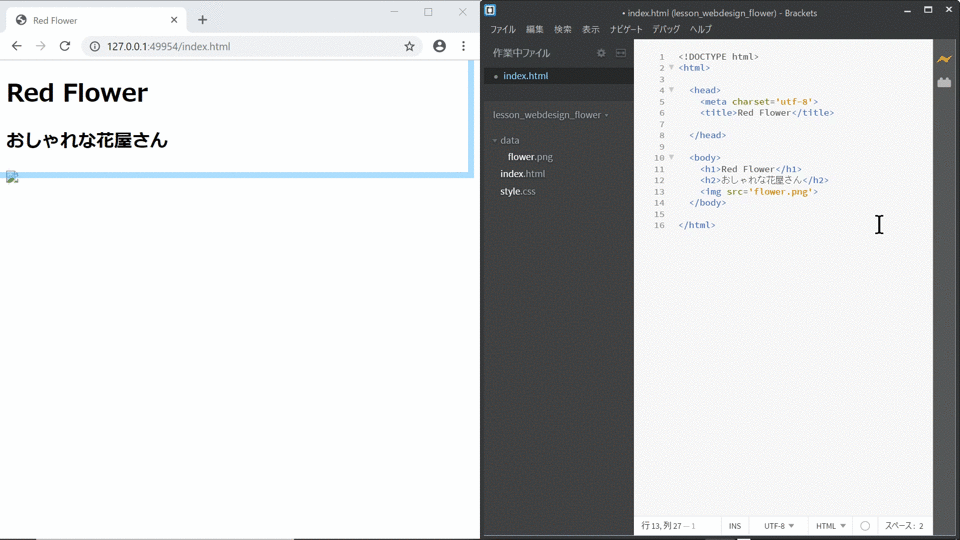Bookmark this page with the star icon
Image resolution: width=960 pixels, height=540 pixels.
coord(410,46)
